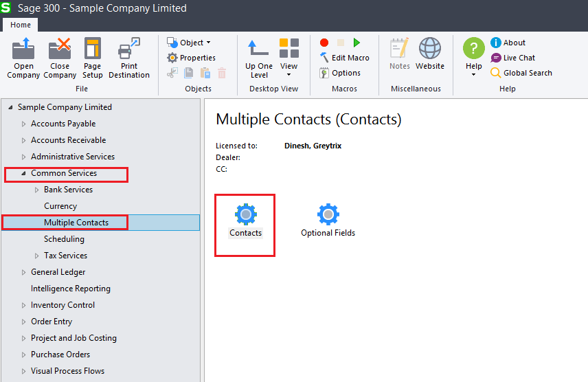588x382 pixels.
Task: Collapse Sample Company Limited tree root
Action: click(x=10, y=107)
